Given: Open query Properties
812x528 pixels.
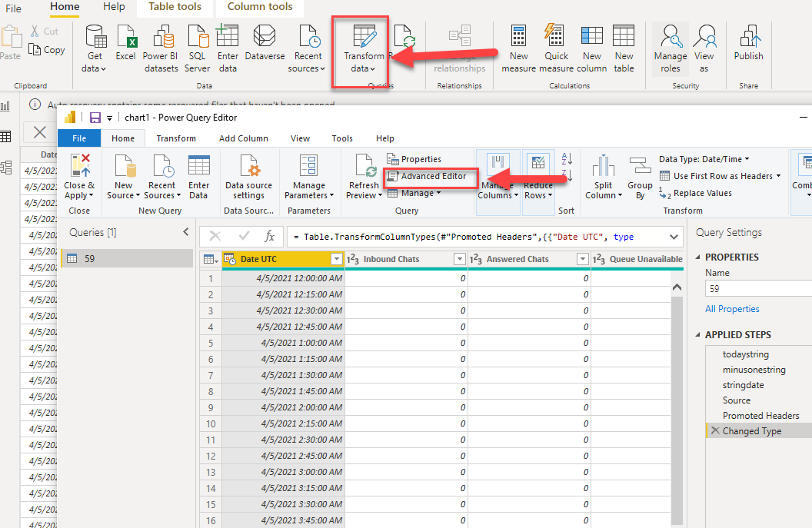Looking at the screenshot, I should tap(414, 159).
